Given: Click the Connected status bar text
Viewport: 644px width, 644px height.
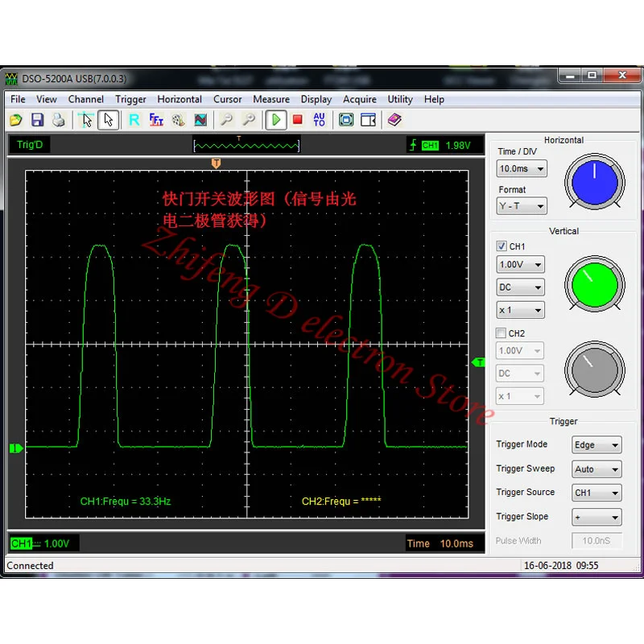Looking at the screenshot, I should coord(30,566).
